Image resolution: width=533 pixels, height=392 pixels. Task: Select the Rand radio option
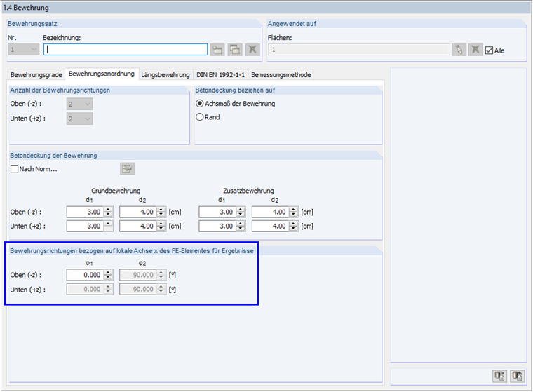pyautogui.click(x=200, y=117)
